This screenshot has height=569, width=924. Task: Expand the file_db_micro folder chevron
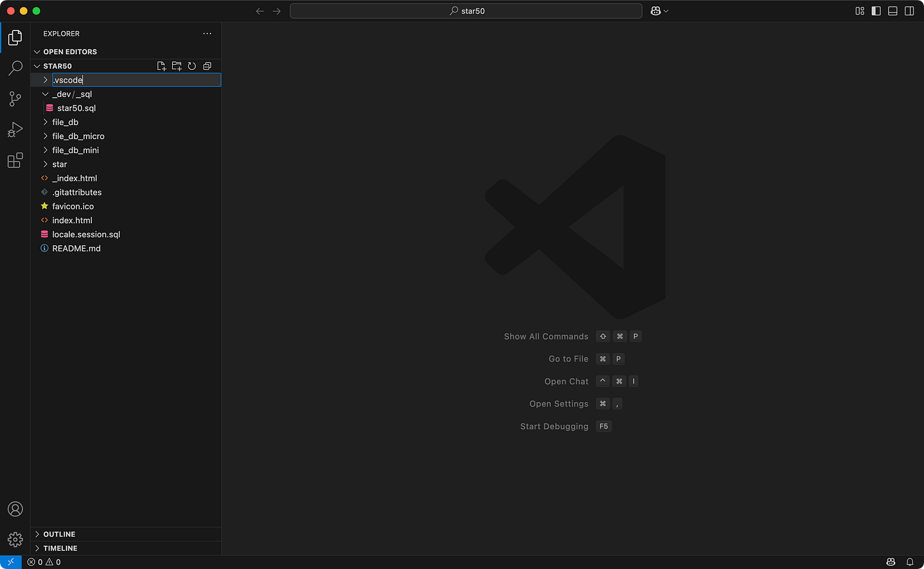(x=46, y=136)
